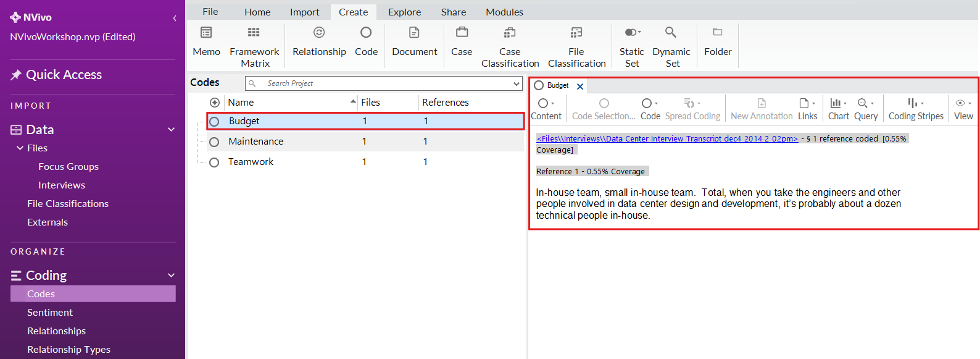Click the Quick Access heading
This screenshot has width=980, height=359.
pyautogui.click(x=64, y=75)
